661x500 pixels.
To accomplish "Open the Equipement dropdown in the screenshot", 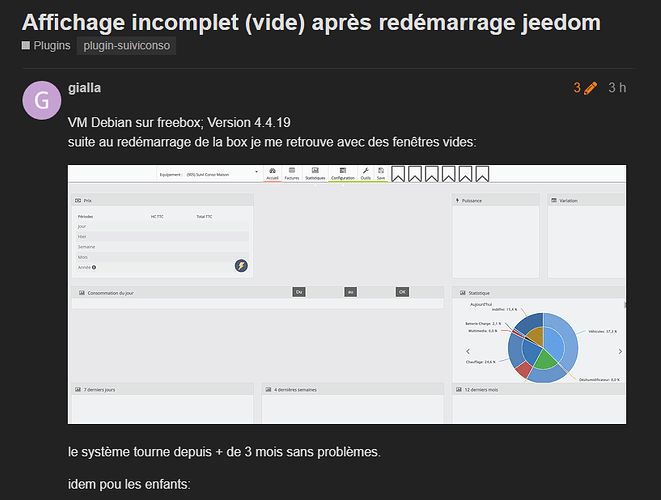I will 209,174.
